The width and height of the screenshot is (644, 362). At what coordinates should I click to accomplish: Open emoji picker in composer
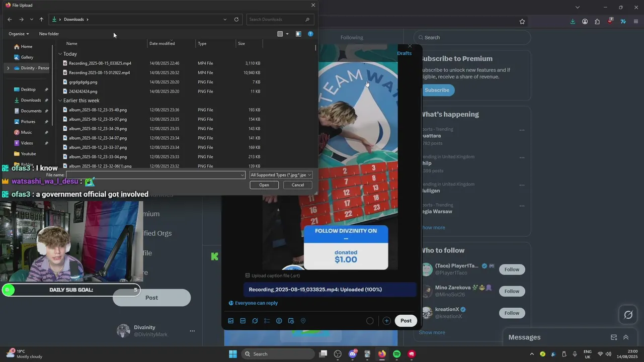279,321
